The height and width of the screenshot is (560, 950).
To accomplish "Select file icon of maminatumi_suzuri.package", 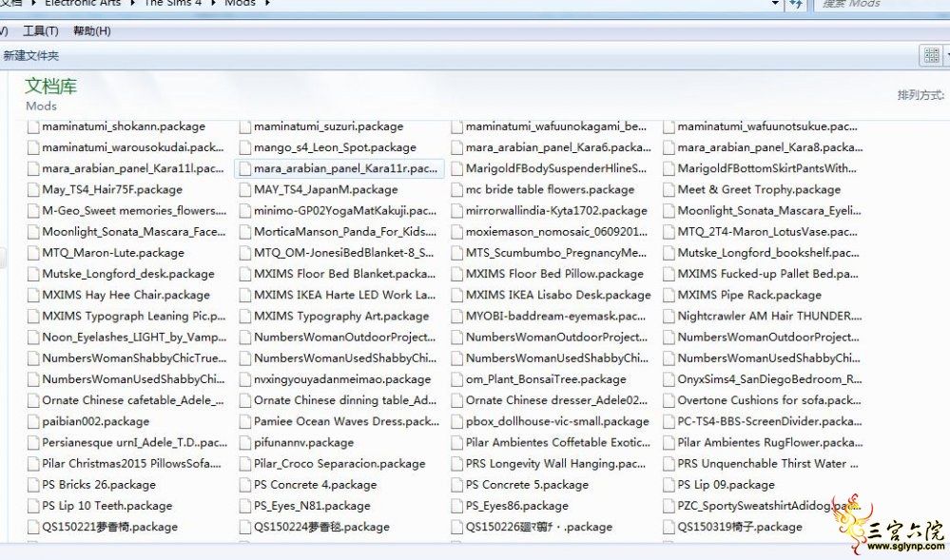I will coord(244,126).
